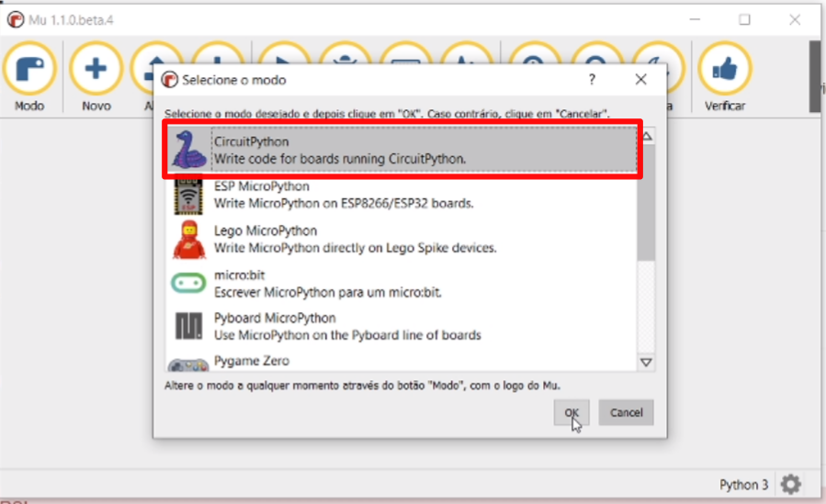Click the ESP MicroPython wifi board icon
826x504 pixels.
pos(188,196)
